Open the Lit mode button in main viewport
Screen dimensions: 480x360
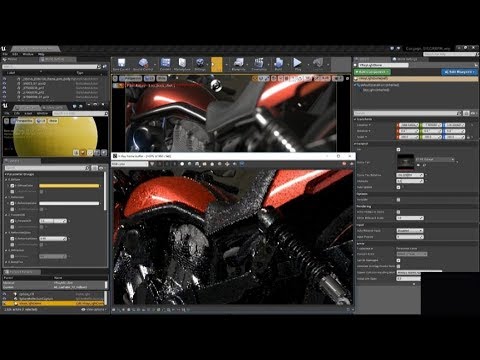point(149,78)
